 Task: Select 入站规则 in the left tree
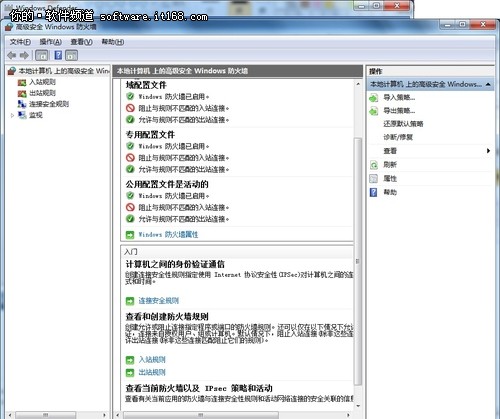(x=42, y=82)
